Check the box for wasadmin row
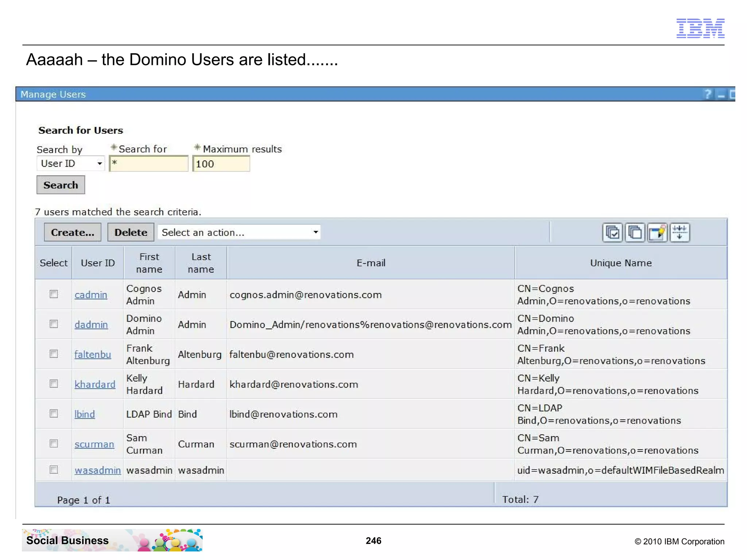Image resolution: width=747 pixels, height=560 pixels. click(x=54, y=470)
